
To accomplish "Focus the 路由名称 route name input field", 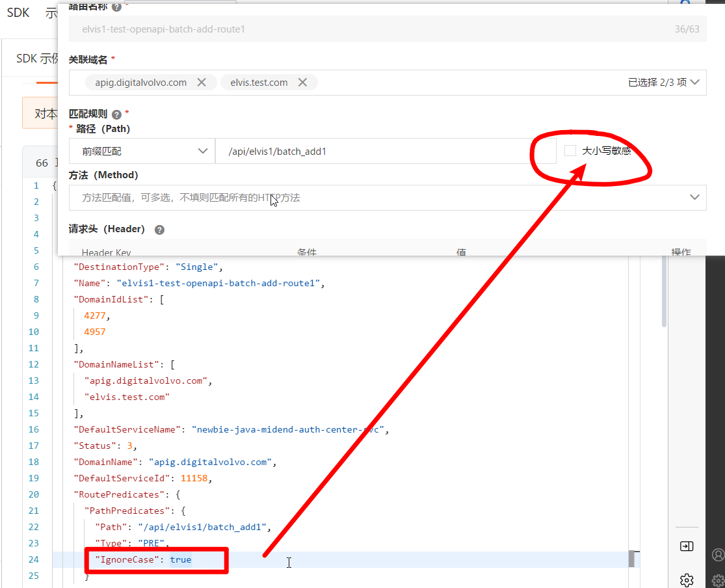I will point(388,29).
